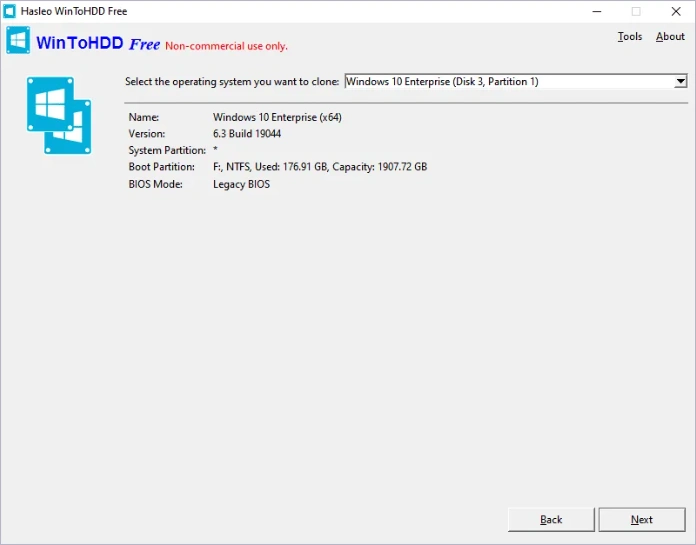Click the 'System Partition:' label
The width and height of the screenshot is (696, 545).
click(x=167, y=150)
